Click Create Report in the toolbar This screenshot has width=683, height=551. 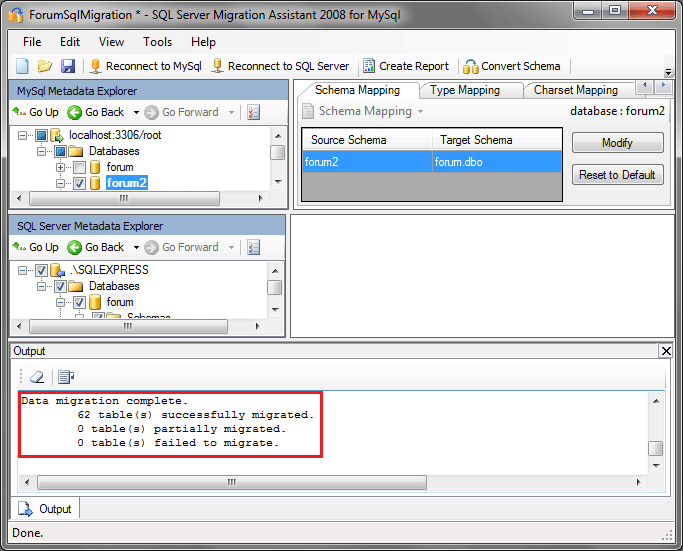coord(405,66)
